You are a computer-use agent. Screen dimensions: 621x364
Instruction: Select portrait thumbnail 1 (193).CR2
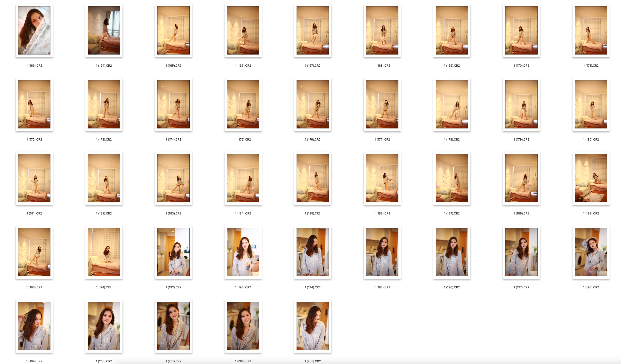pyautogui.click(x=243, y=252)
